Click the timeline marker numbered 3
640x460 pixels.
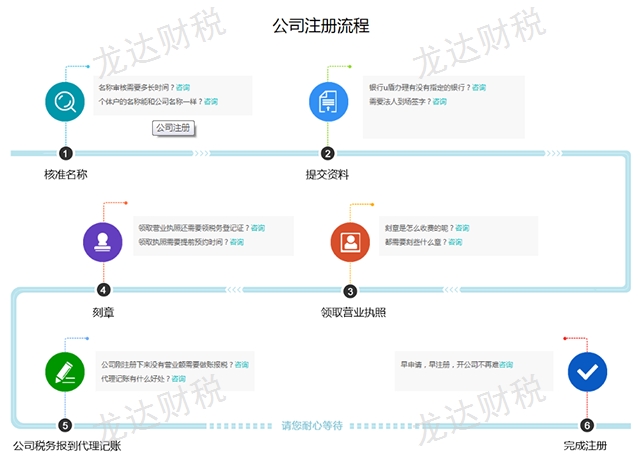[350, 291]
